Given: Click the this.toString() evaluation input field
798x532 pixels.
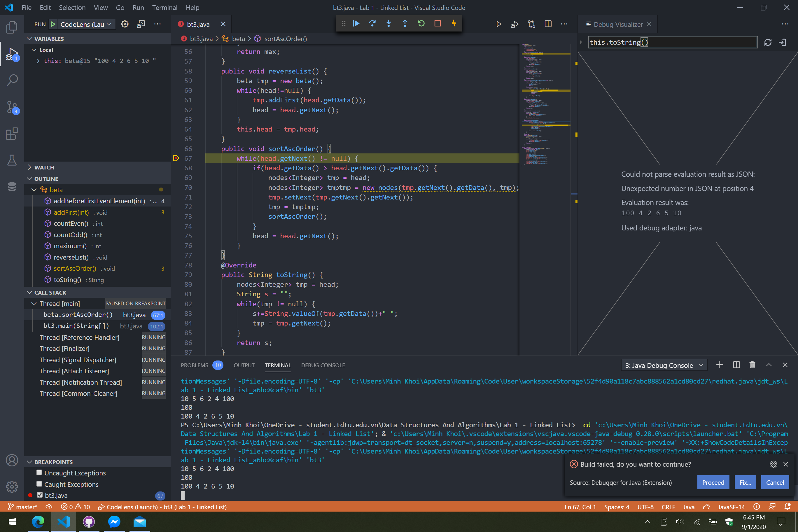Looking at the screenshot, I should pos(673,42).
